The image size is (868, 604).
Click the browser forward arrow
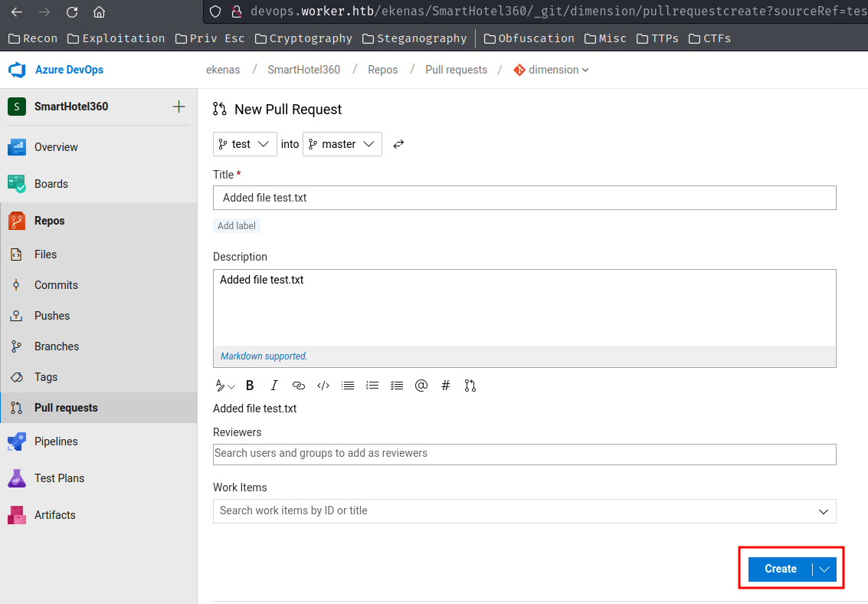click(44, 11)
